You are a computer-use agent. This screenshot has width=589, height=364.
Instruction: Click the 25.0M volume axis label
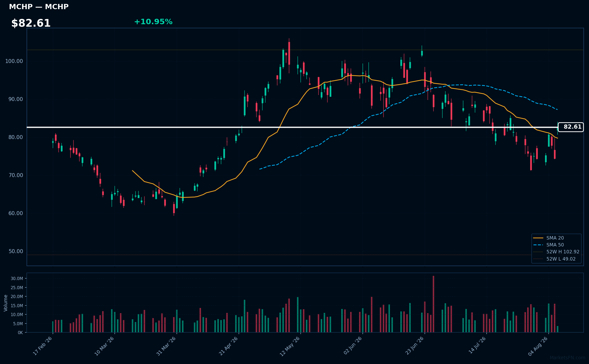click(17, 287)
